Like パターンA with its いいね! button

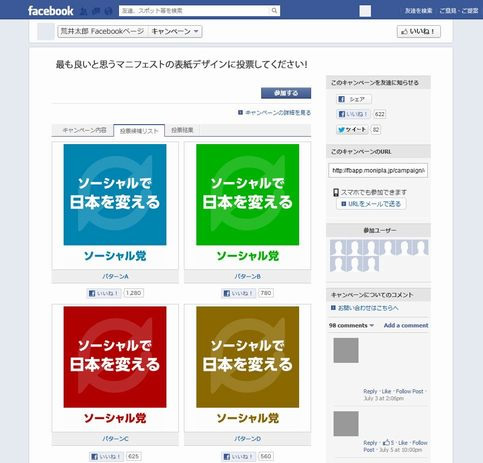point(104,293)
